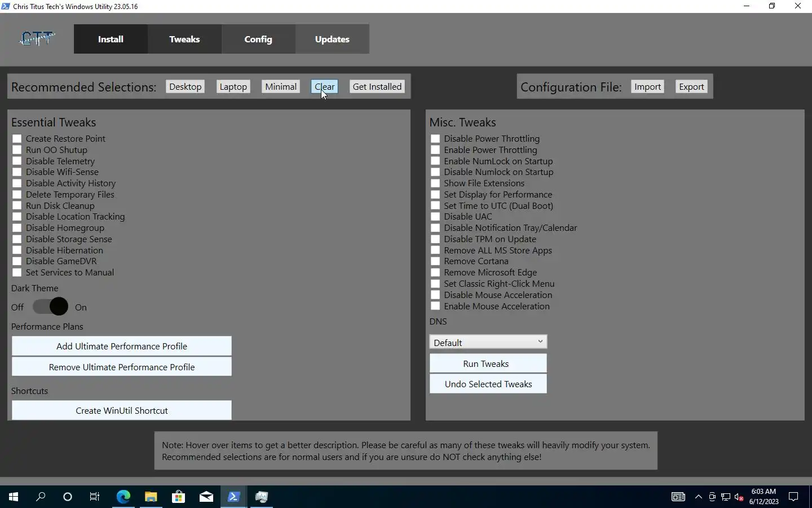Check Disable Storage Sense
The width and height of the screenshot is (812, 508).
pyautogui.click(x=17, y=239)
